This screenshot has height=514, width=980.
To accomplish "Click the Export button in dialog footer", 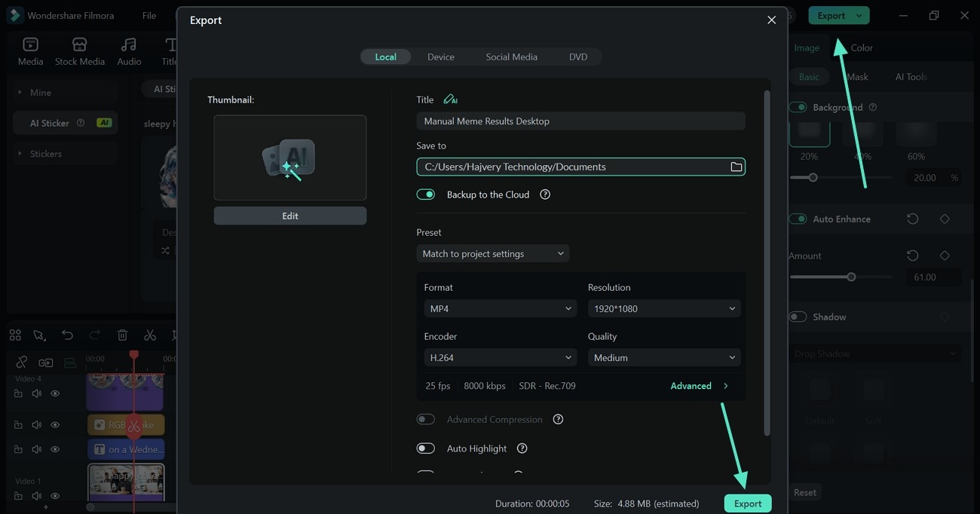I will 748,503.
